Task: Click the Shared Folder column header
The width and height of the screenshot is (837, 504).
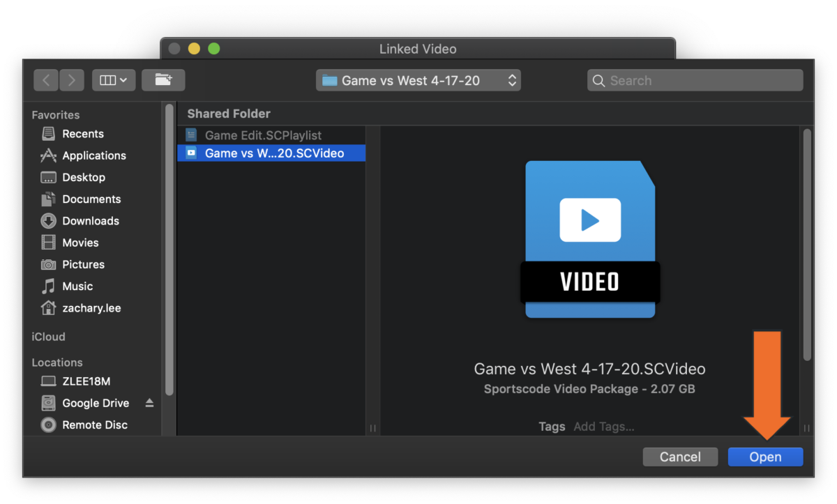Action: pyautogui.click(x=229, y=114)
